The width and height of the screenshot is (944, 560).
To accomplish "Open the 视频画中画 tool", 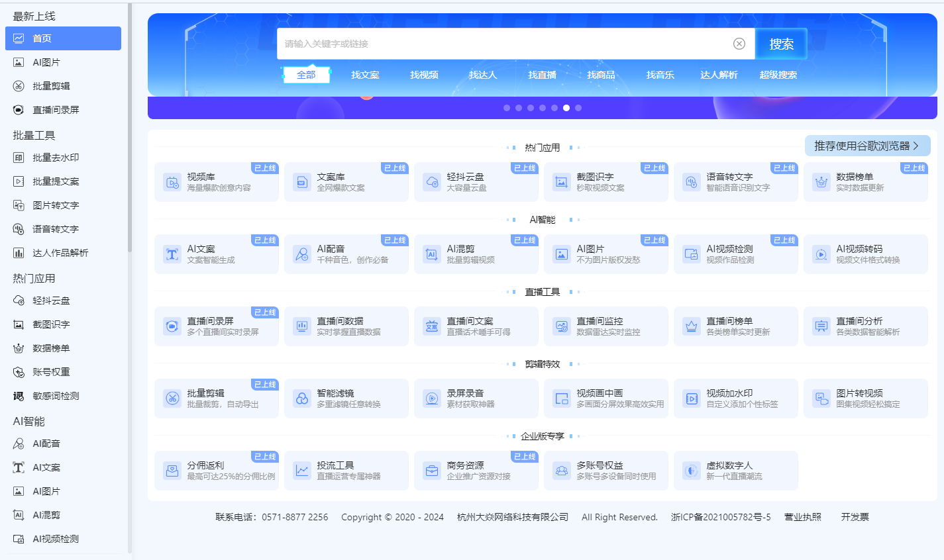I will 606,398.
